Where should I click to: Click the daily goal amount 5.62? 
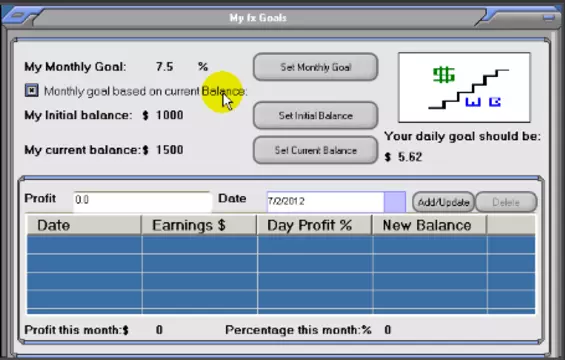point(410,157)
